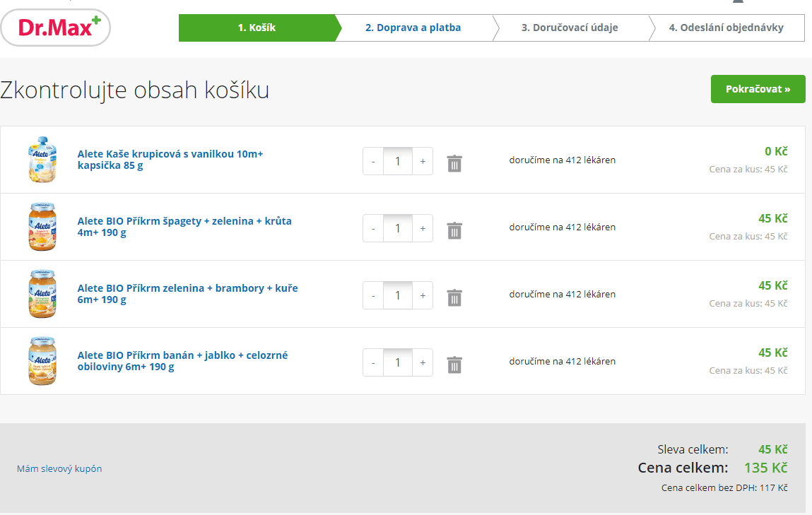The width and height of the screenshot is (812, 515).
Task: Decrease quantity of banán + jablko příkrm
Action: [373, 363]
